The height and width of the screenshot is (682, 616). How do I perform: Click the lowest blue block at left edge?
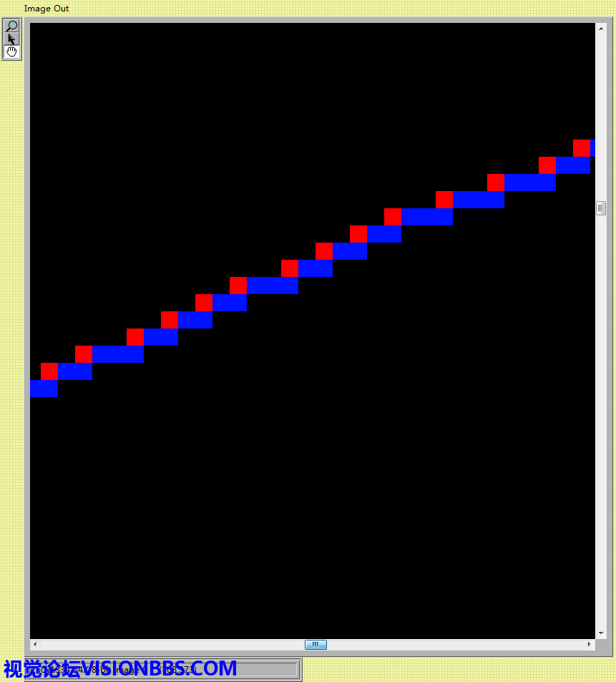[x=44, y=389]
